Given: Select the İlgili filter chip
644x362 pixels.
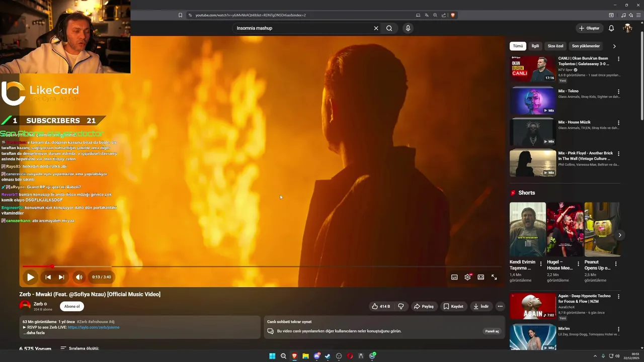Looking at the screenshot, I should coord(535,46).
